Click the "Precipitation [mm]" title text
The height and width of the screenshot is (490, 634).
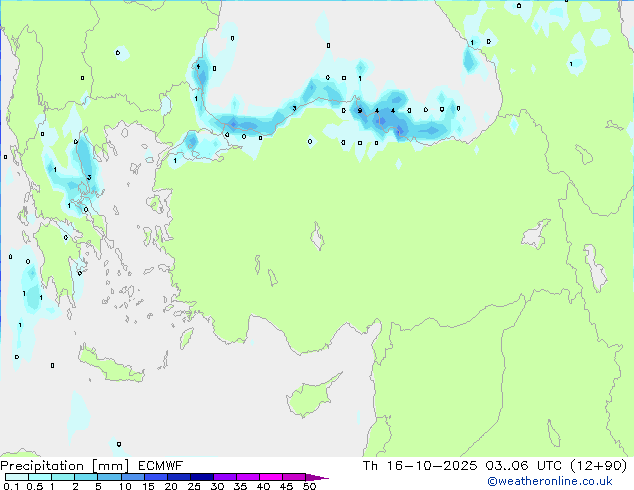pos(64,466)
